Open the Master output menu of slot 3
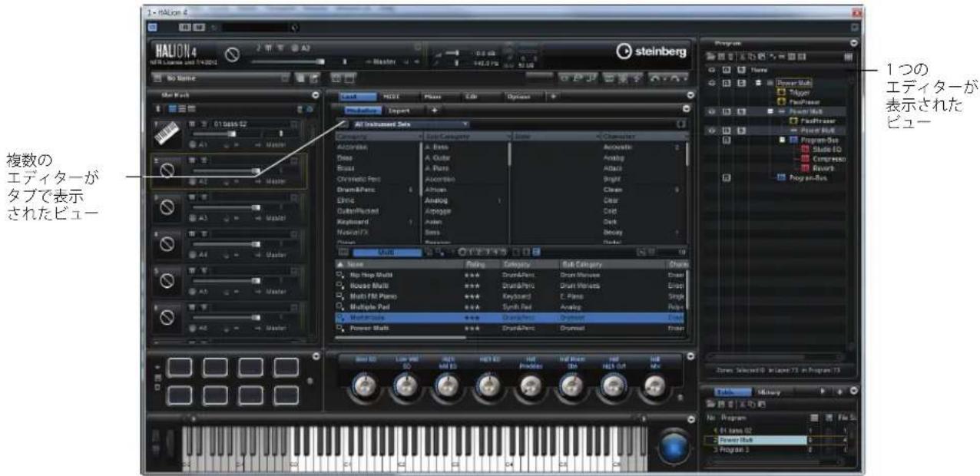The width and height of the screenshot is (980, 476). coord(273,218)
